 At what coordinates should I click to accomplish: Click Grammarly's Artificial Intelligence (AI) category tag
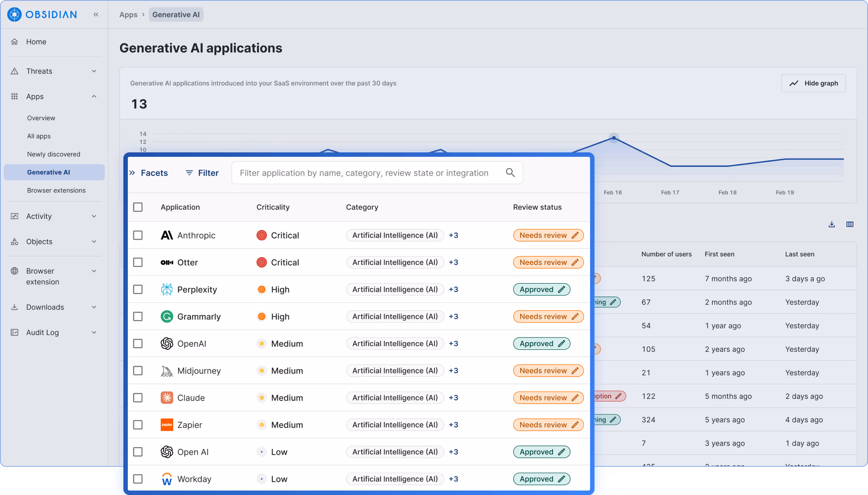coord(395,317)
